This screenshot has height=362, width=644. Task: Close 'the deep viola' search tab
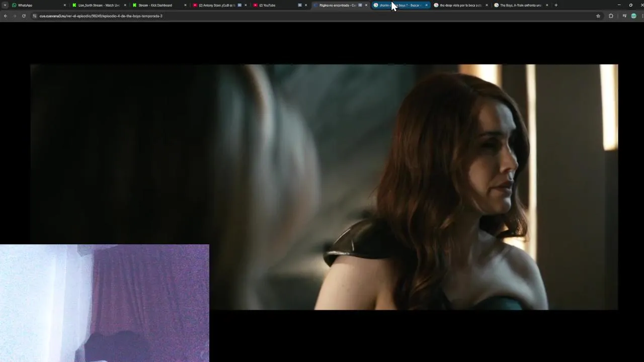487,5
